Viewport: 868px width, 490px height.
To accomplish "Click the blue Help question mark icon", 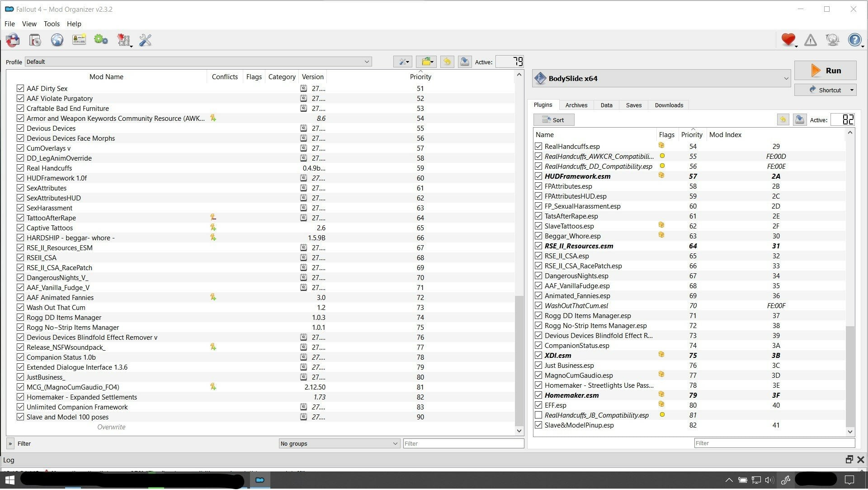I will point(854,40).
